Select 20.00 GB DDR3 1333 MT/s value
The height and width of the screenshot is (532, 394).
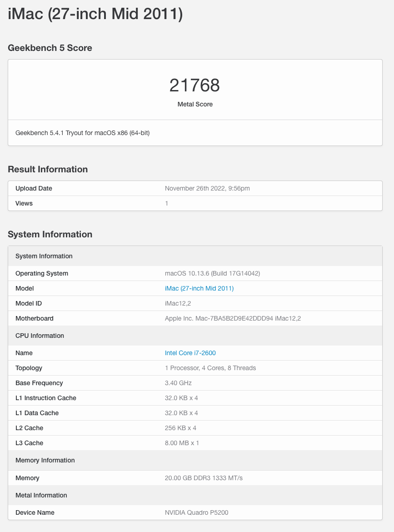[x=204, y=478]
